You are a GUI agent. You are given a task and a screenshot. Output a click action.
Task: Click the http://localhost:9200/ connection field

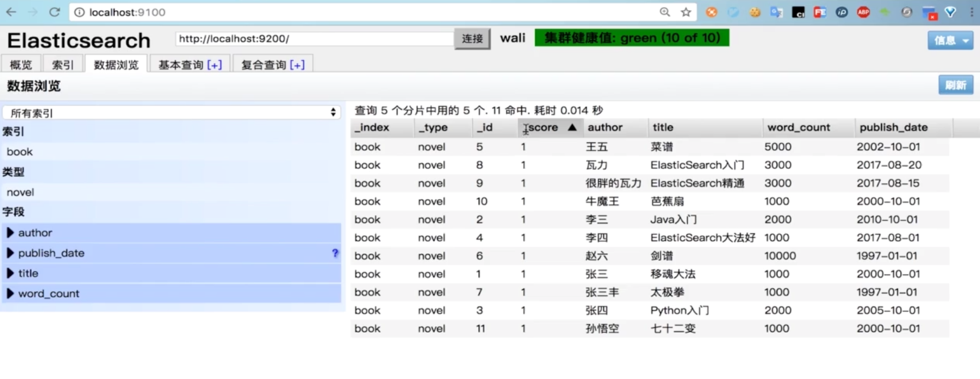point(315,39)
